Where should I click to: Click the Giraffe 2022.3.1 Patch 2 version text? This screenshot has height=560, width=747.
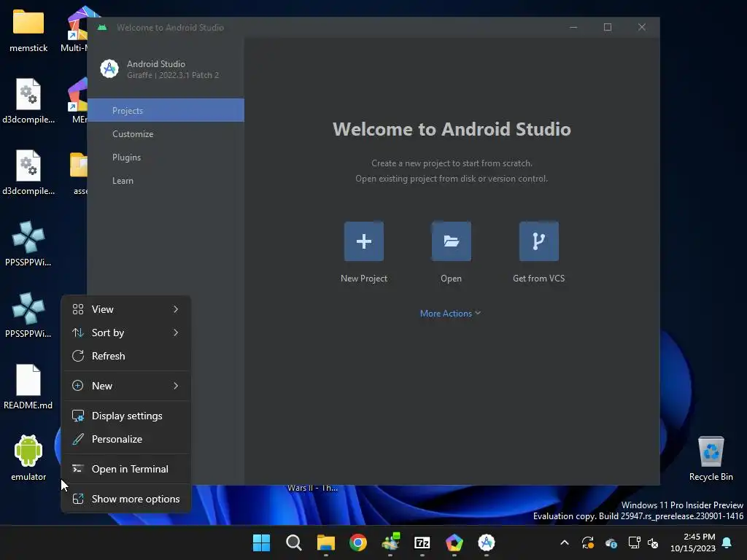coord(172,75)
